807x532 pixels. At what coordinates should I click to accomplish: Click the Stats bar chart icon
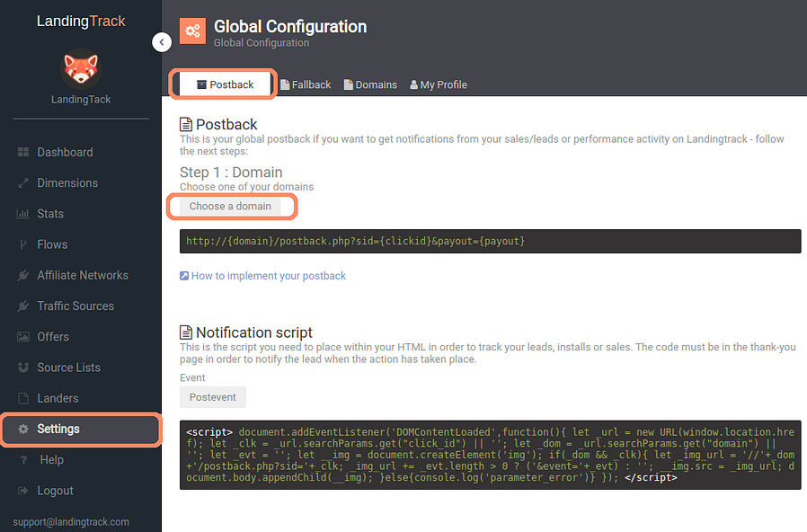23,214
